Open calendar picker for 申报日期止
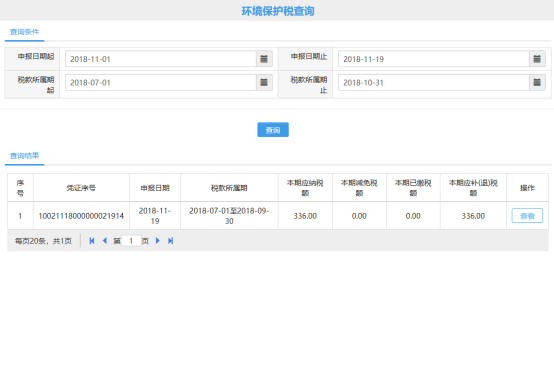554x367 pixels. pos(537,59)
